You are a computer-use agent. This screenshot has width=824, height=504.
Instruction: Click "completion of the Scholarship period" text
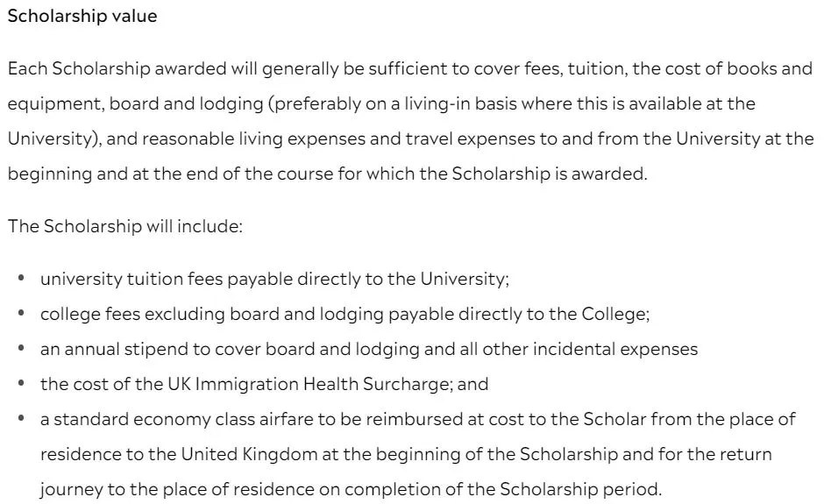pos(502,489)
